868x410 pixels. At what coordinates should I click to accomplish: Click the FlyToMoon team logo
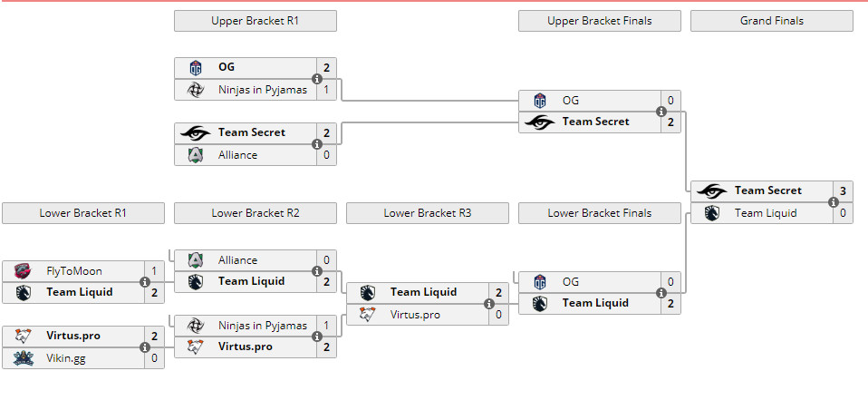tap(24, 271)
